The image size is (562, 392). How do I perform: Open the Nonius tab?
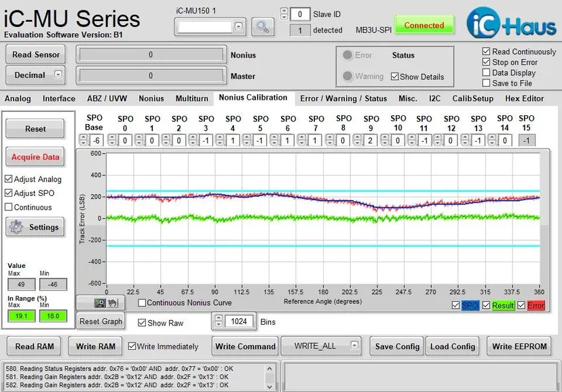[151, 98]
